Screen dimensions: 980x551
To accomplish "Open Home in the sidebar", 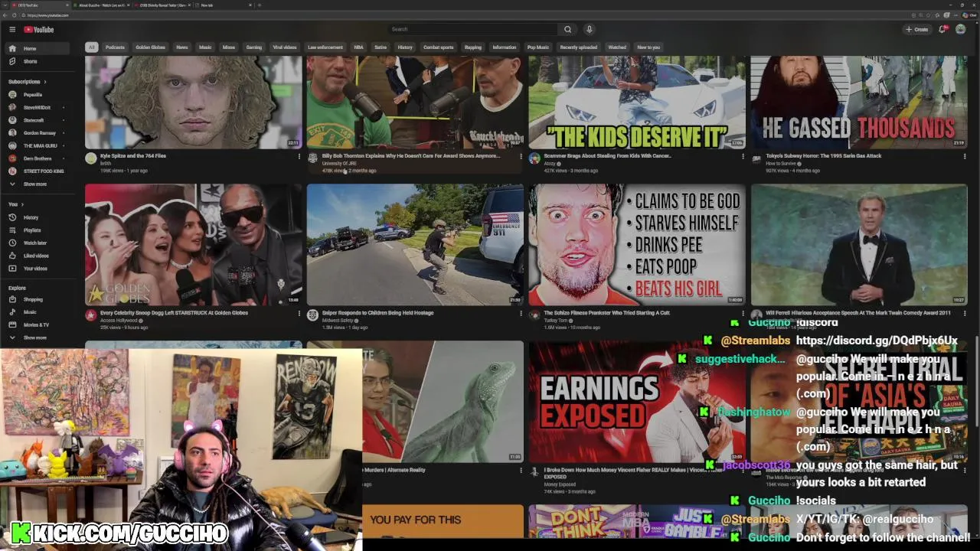I will 38,48.
